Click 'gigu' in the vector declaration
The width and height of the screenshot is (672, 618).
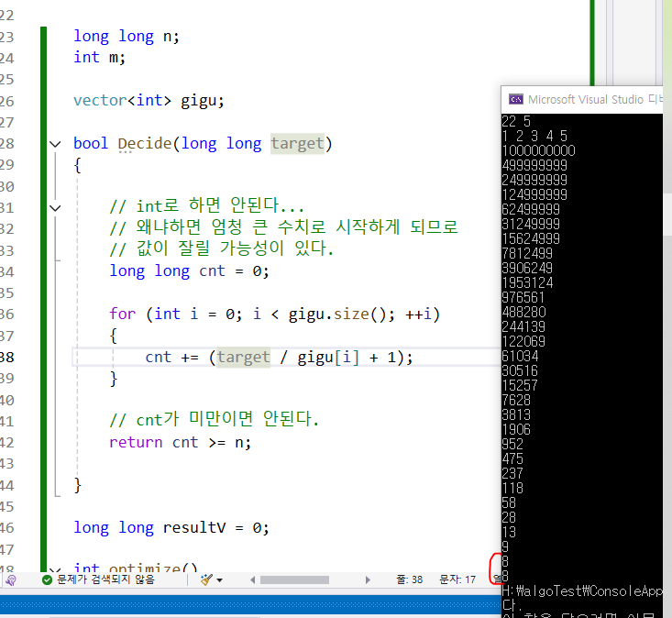[x=198, y=101]
